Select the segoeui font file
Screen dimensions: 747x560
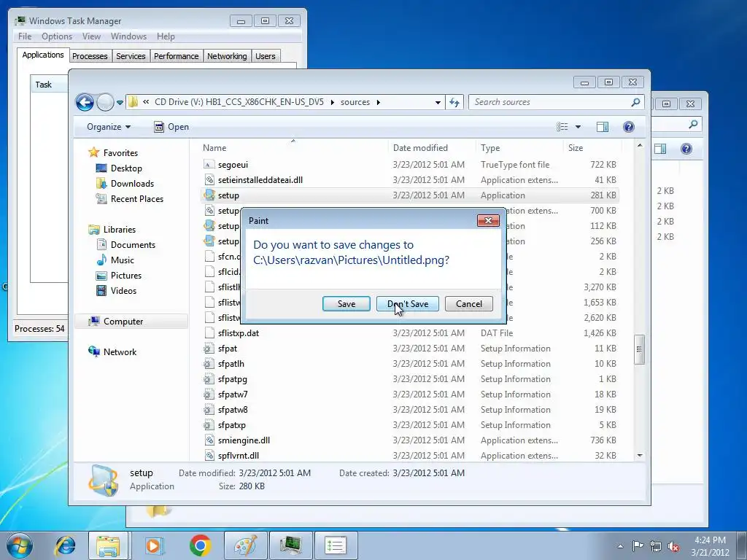tap(410, 165)
